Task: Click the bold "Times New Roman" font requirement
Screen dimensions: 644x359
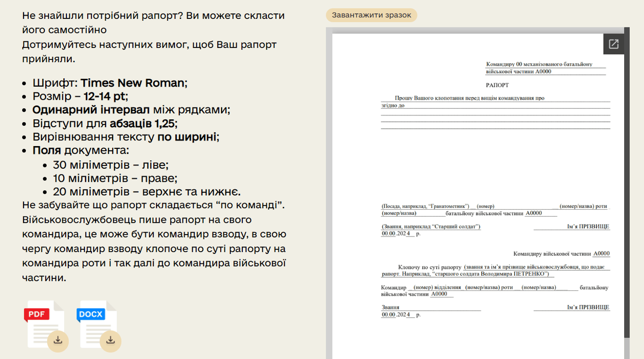Action: click(x=132, y=83)
